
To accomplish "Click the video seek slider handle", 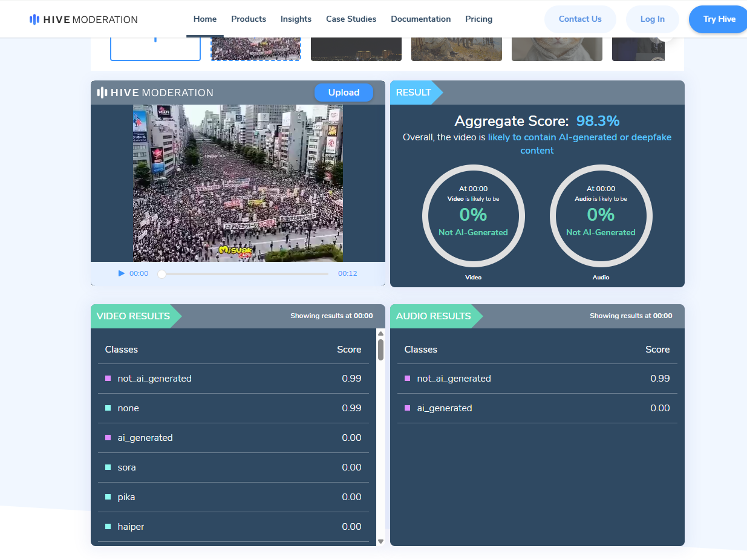I will [161, 274].
